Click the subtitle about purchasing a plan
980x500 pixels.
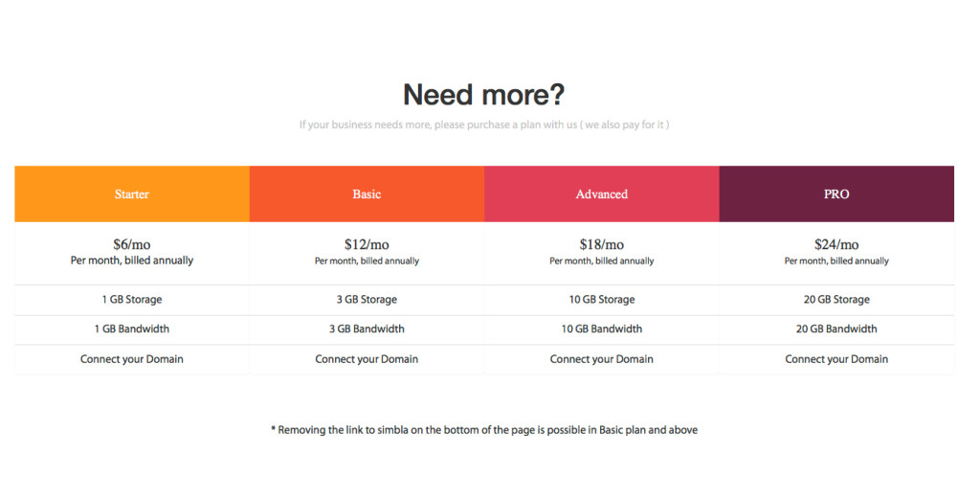(483, 125)
